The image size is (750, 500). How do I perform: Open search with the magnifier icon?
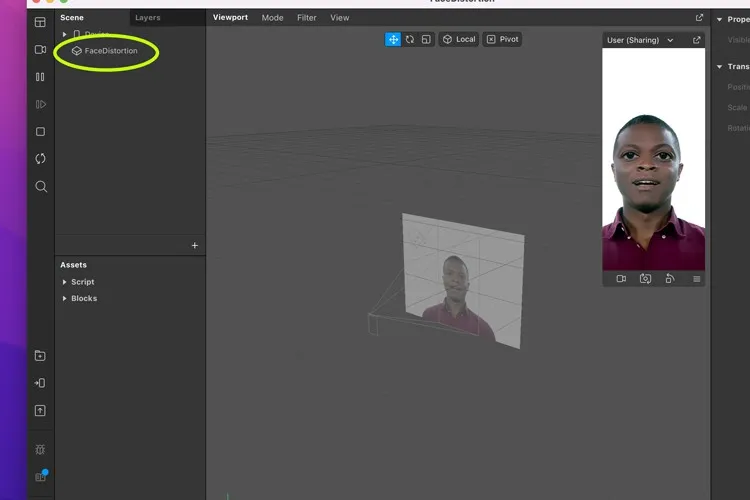coord(40,187)
